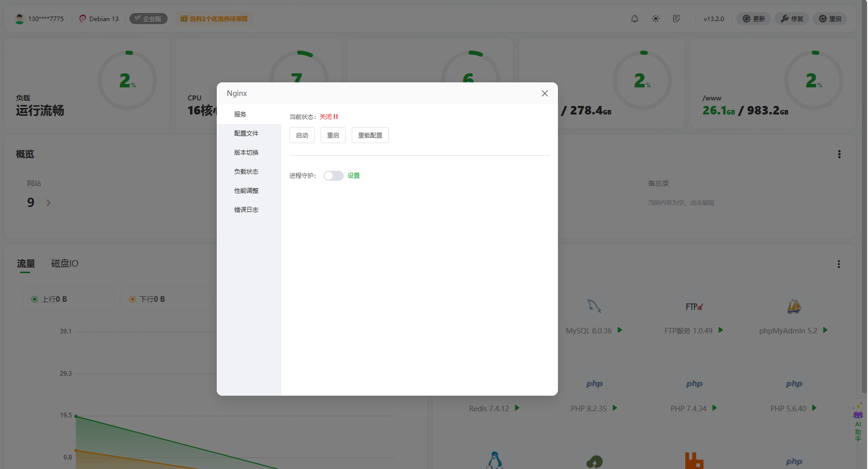The width and height of the screenshot is (868, 469).
Task: Click the Debian 13 system logo
Action: click(x=83, y=19)
